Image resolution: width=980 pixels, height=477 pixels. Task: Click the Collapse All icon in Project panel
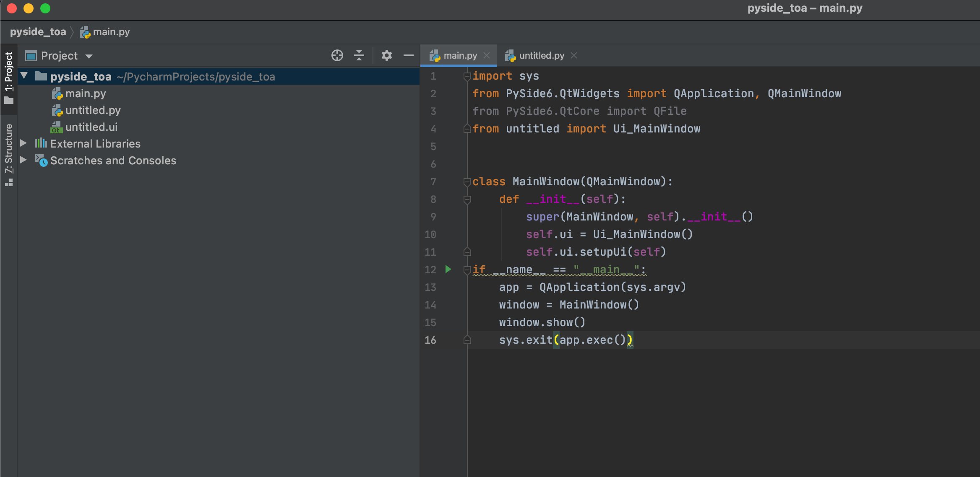(x=359, y=55)
